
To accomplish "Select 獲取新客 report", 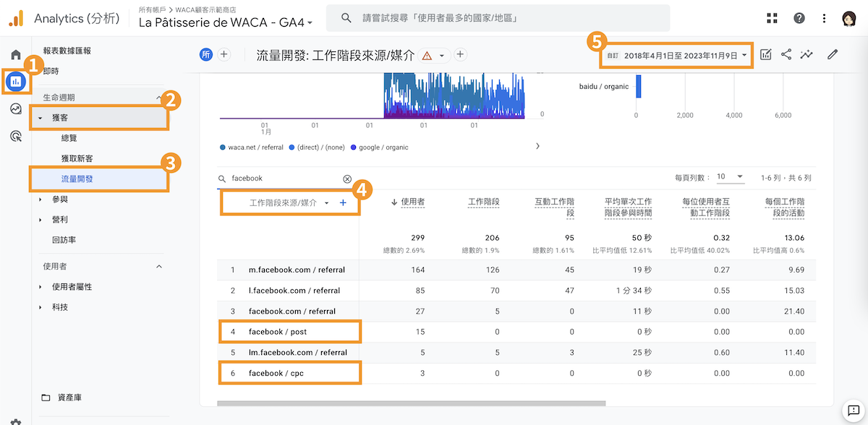I will (77, 158).
